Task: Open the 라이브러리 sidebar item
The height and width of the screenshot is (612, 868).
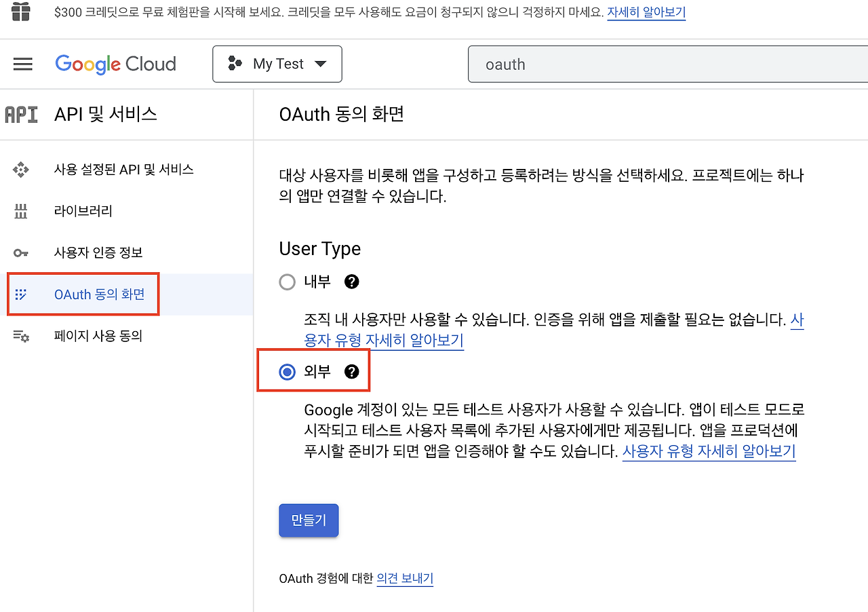Action: [x=126, y=211]
